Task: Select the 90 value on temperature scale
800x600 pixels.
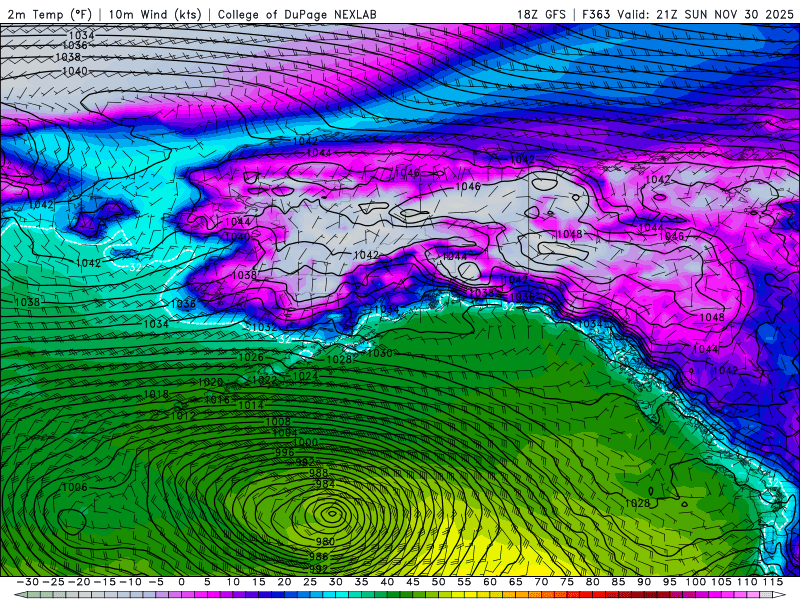Action: click(x=644, y=582)
